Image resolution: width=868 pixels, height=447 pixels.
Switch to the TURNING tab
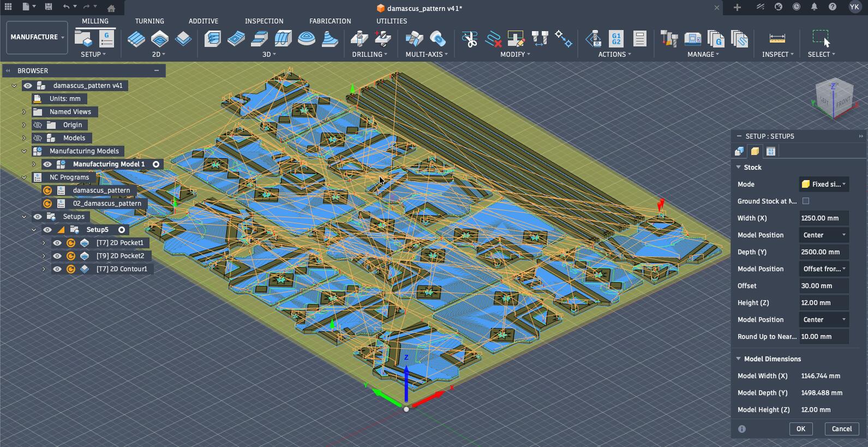click(x=149, y=21)
